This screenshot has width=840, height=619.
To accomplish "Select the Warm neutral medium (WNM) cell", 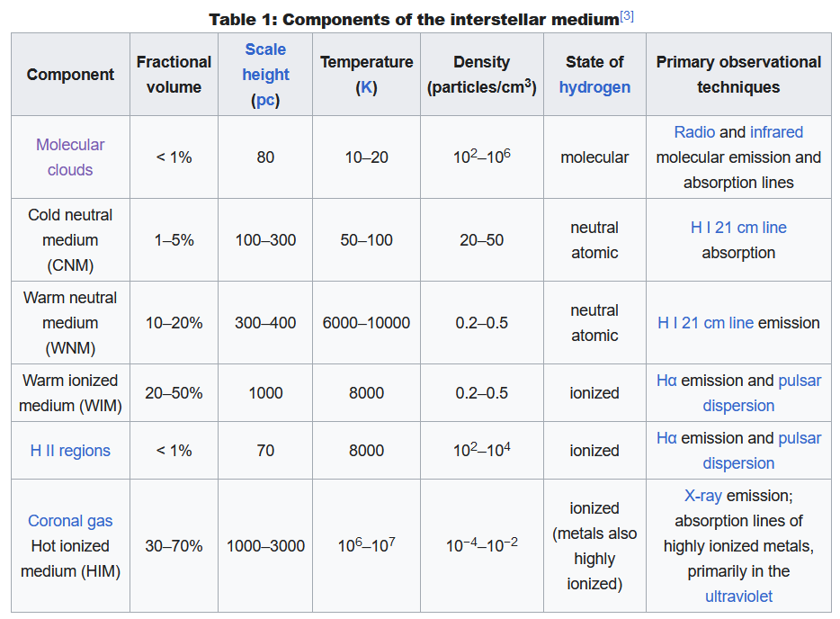I will [70, 323].
